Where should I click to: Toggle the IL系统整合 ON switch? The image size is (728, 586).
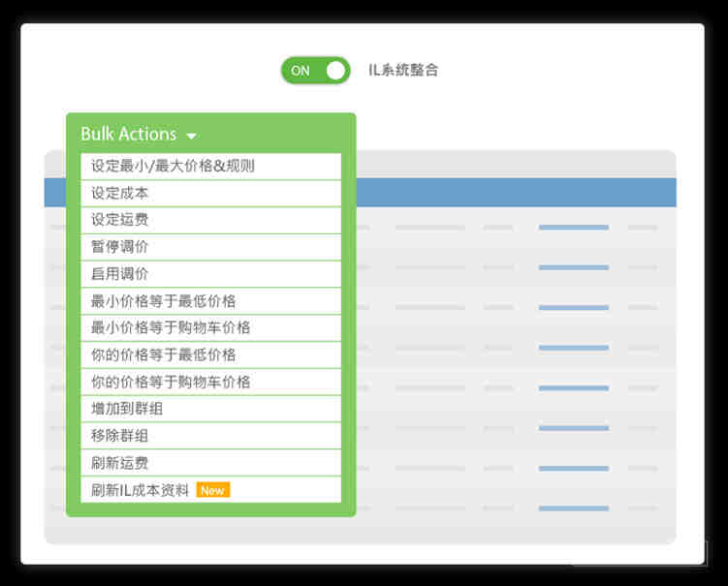[316, 71]
